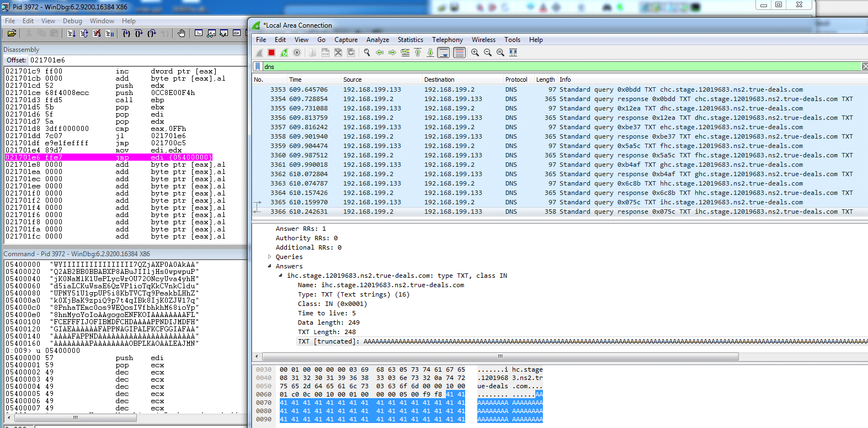Select packet 3360 query response row
868x428 pixels.
click(560, 155)
